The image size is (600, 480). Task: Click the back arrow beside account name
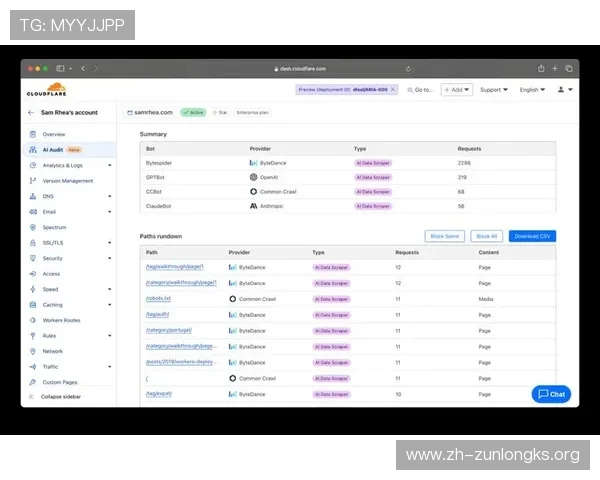pyautogui.click(x=32, y=113)
